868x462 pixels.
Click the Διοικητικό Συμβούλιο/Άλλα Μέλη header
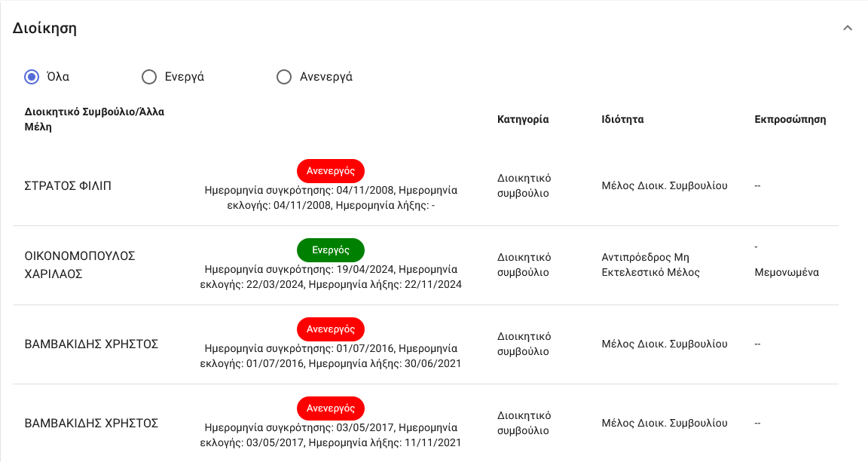click(x=94, y=119)
